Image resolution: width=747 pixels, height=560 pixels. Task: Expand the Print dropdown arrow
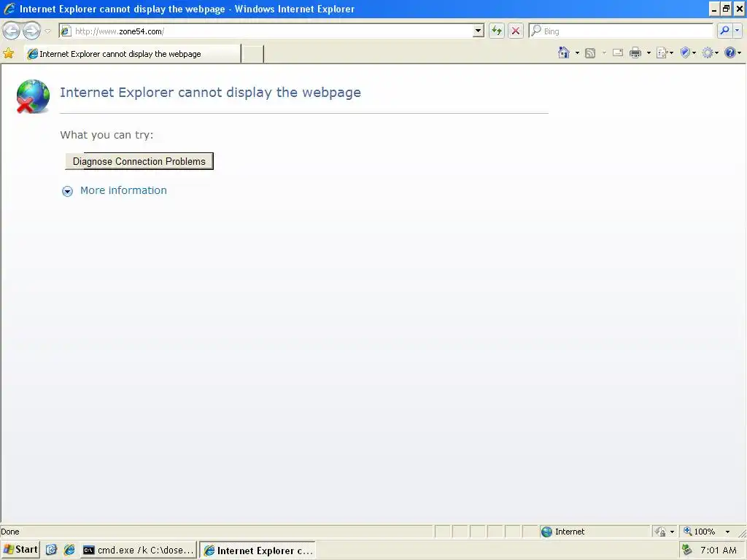pos(649,52)
